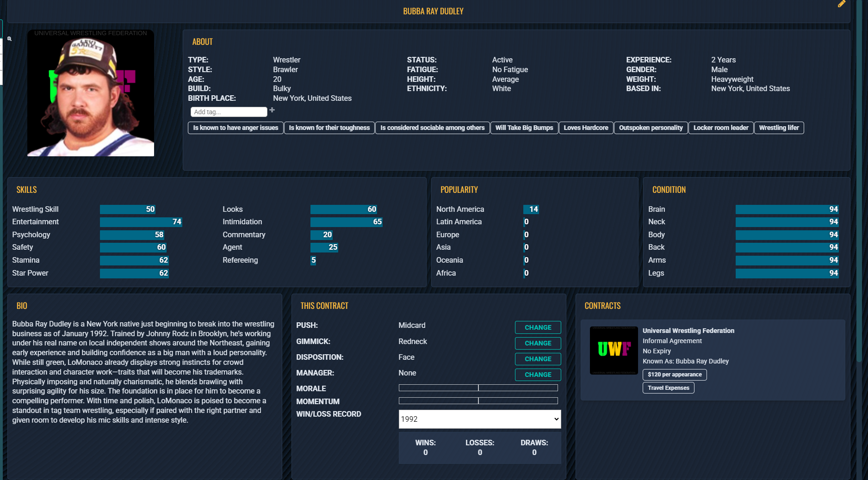Image resolution: width=868 pixels, height=480 pixels.
Task: Select the 'Outspoken personality' tag
Action: 651,128
